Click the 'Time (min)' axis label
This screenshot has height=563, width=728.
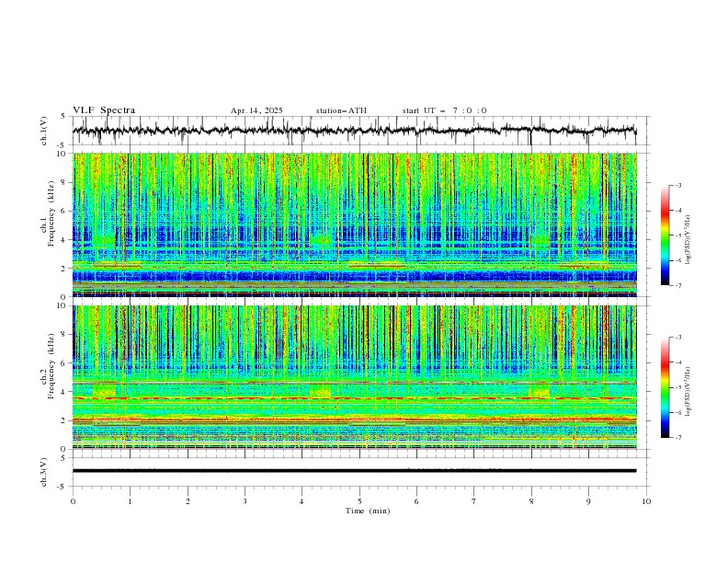tap(368, 511)
